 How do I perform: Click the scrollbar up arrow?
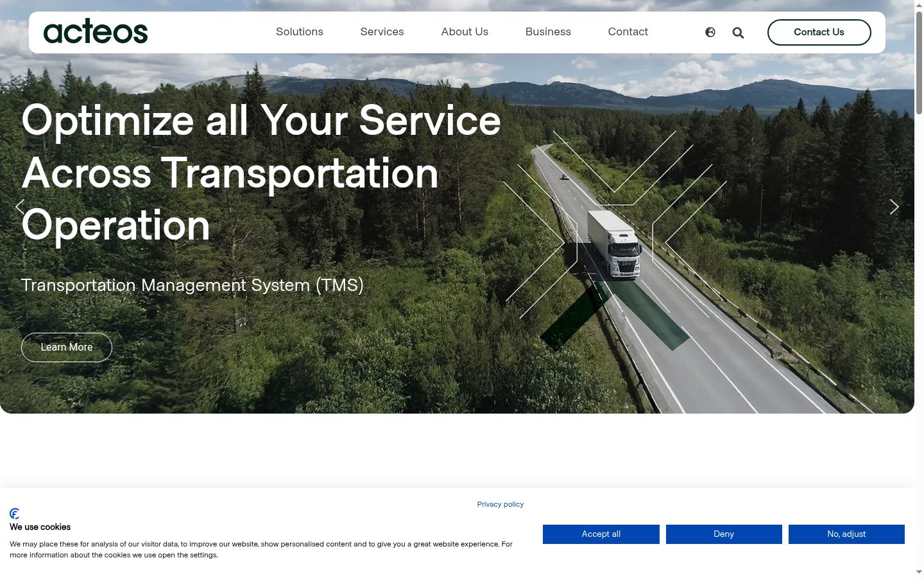[919, 4]
